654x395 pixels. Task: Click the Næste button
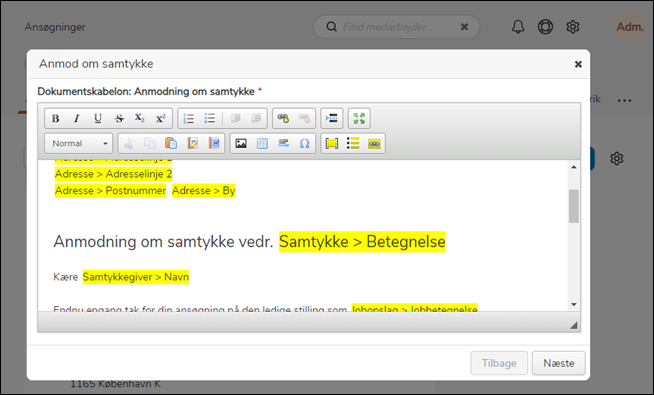tap(558, 363)
